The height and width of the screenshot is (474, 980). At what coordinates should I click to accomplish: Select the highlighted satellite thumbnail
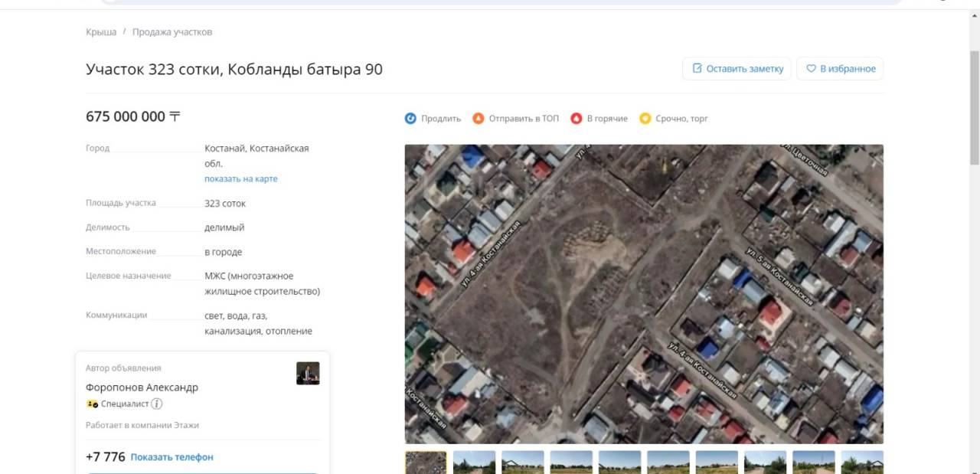coord(426,462)
